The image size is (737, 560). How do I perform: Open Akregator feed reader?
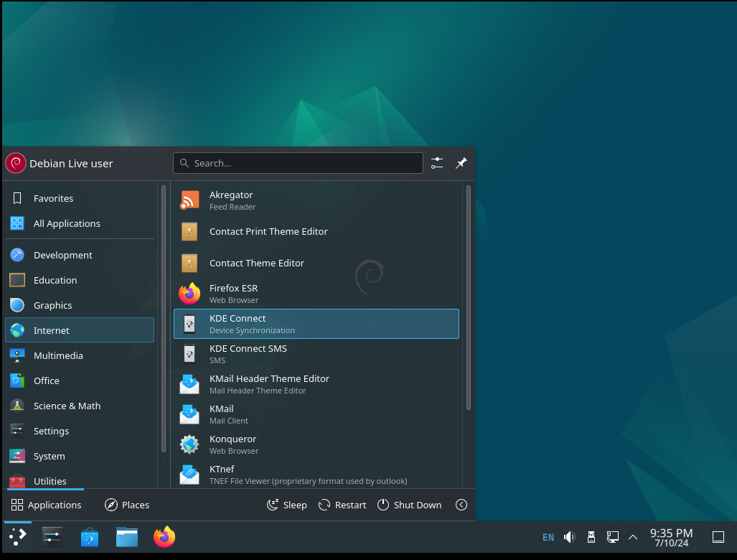316,200
